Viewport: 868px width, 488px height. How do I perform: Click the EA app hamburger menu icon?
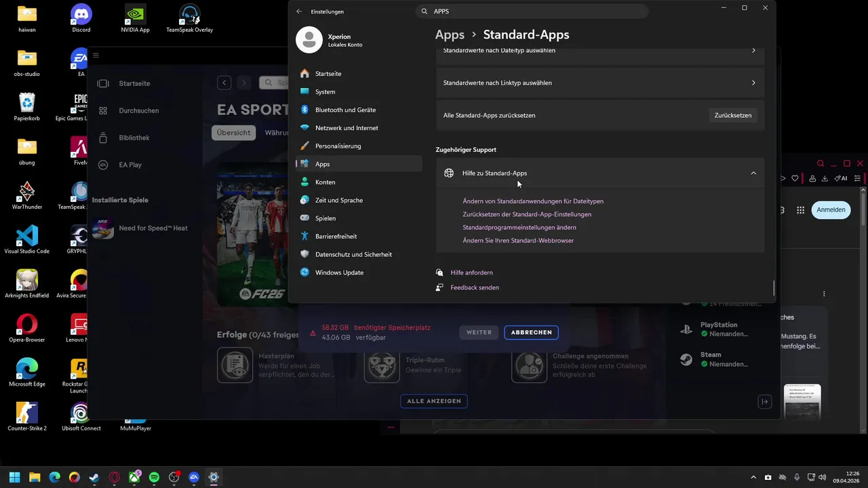[96, 56]
